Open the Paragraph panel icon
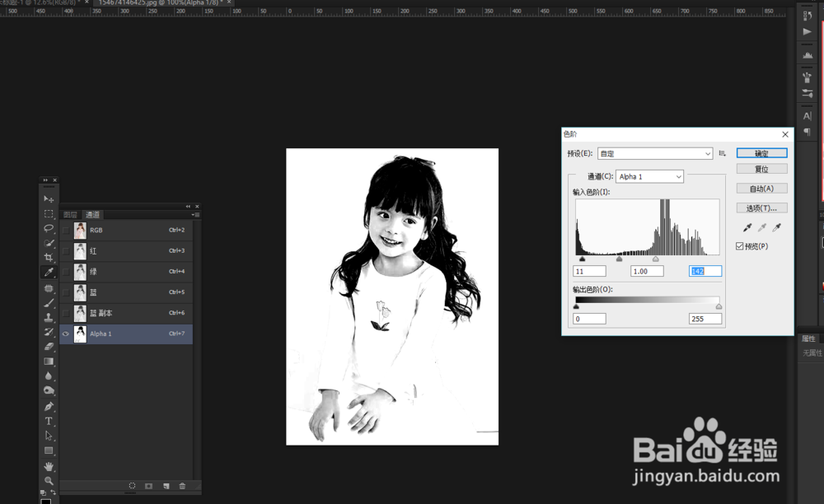The height and width of the screenshot is (504, 824). [808, 132]
